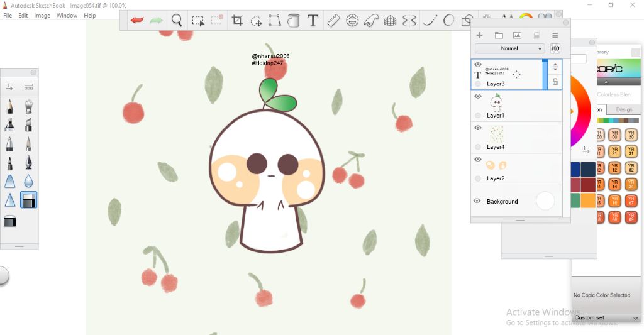
Task: Open the Custom set dropdown in Copic Library
Action: [606, 317]
